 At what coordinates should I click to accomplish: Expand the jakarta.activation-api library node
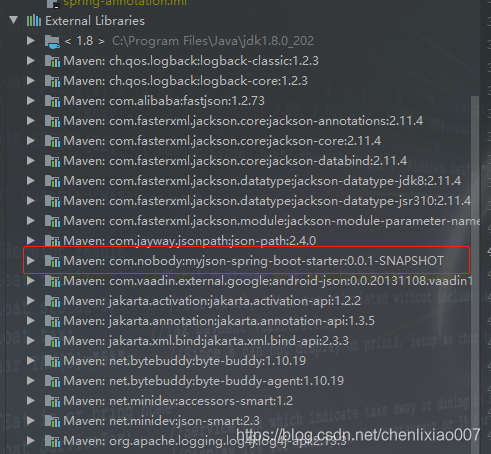coord(31,301)
